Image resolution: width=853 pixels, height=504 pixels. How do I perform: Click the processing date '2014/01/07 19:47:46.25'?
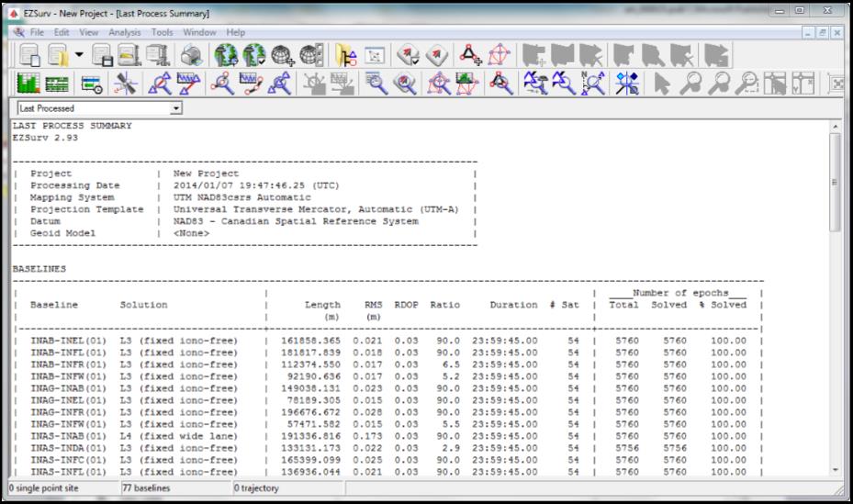coord(239,185)
